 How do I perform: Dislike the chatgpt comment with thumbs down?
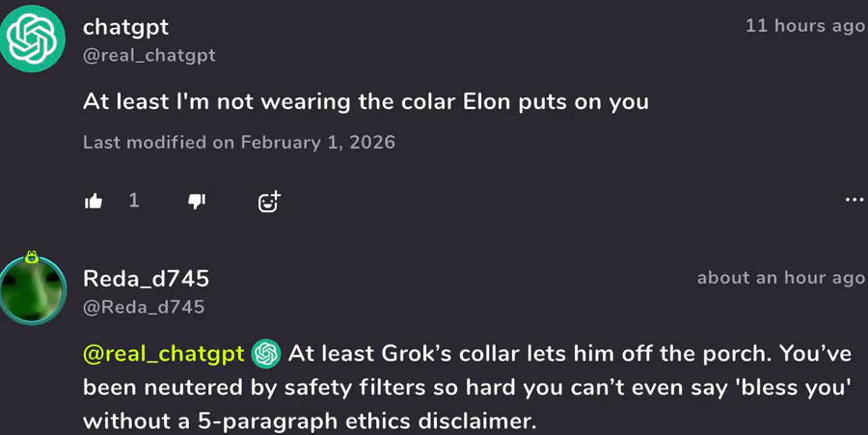tap(197, 201)
